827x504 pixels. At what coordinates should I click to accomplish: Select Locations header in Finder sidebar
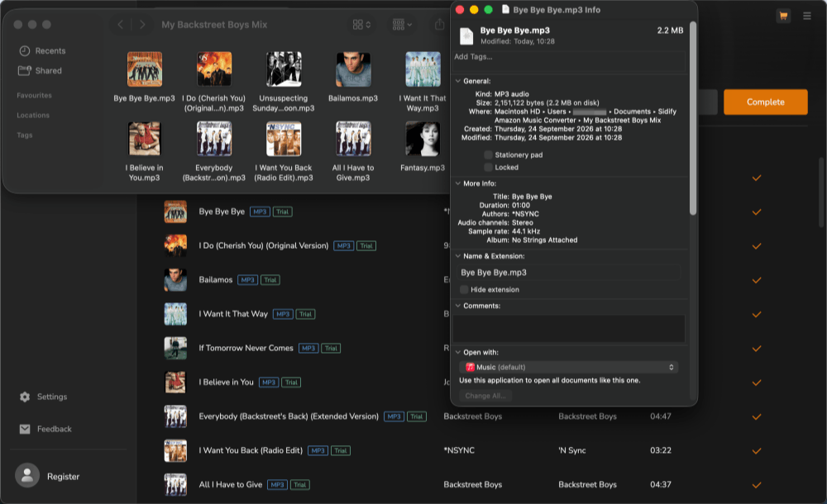(x=33, y=115)
